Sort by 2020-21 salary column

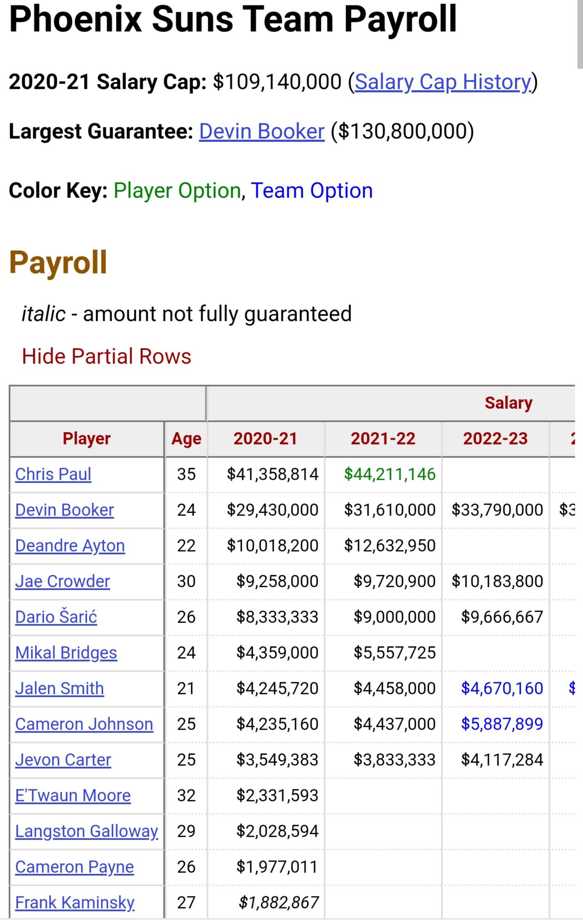pyautogui.click(x=265, y=439)
